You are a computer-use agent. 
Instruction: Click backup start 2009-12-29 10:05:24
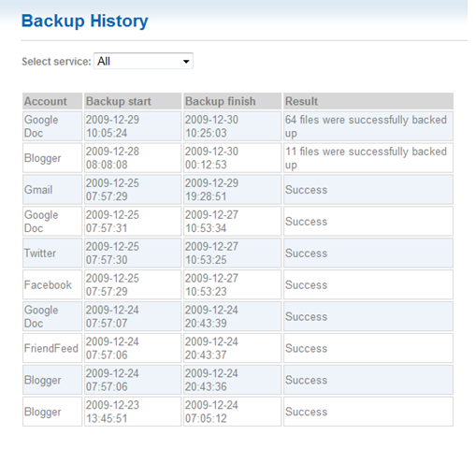pyautogui.click(x=133, y=126)
